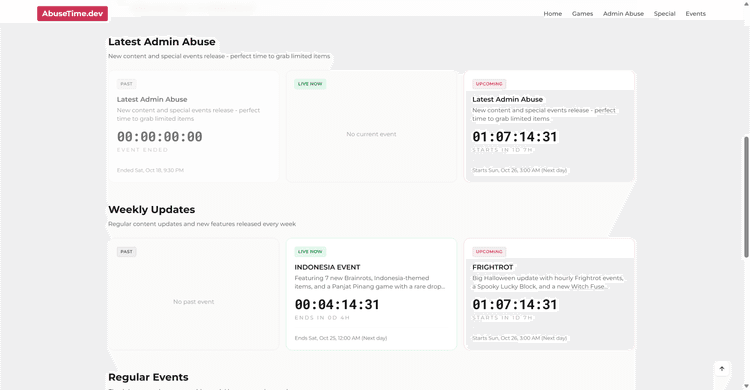
Task: Click the LIVE NOW badge on Indonesia Event
Action: tap(310, 252)
